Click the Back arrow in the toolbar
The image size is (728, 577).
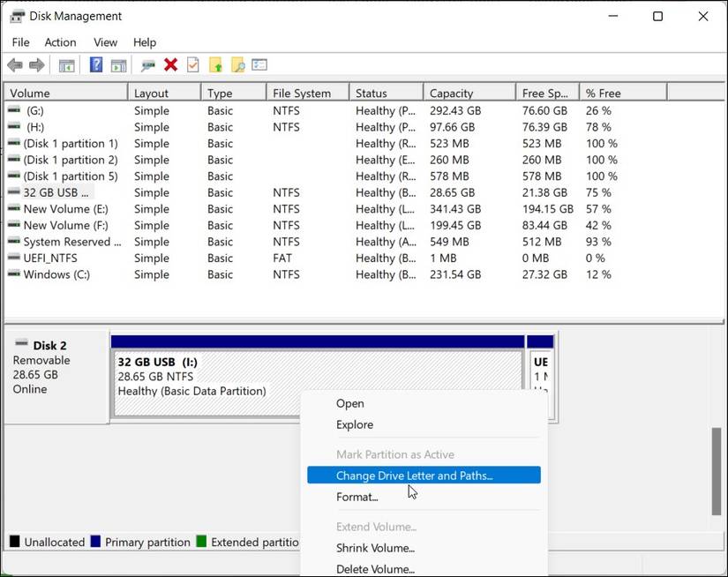[x=15, y=65]
